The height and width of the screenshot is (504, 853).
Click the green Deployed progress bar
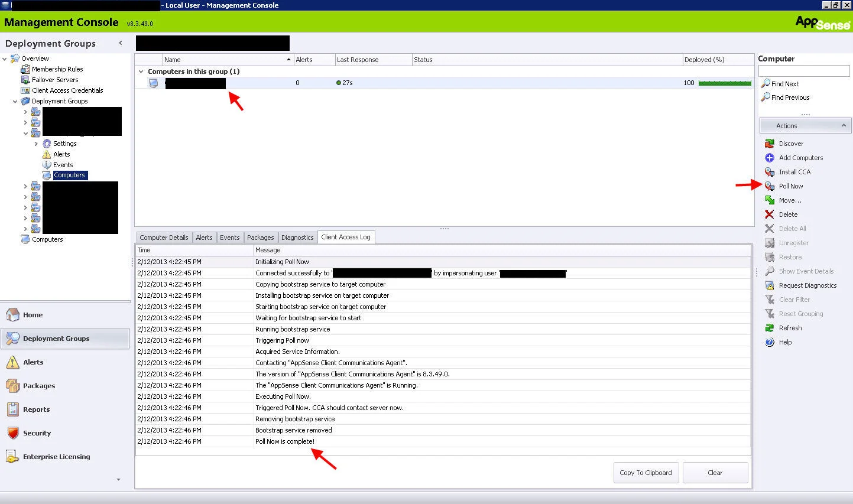click(x=725, y=83)
